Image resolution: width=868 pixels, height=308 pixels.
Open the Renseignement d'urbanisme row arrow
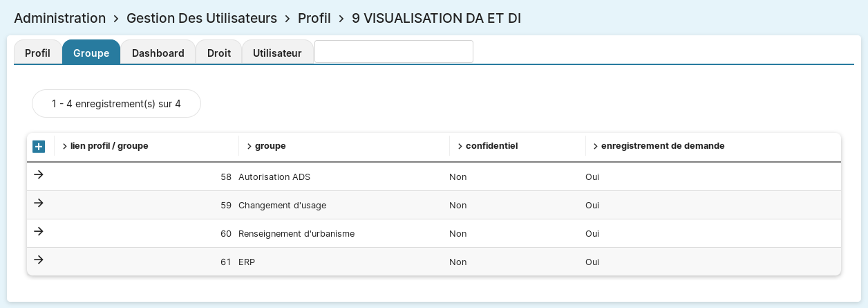[39, 231]
